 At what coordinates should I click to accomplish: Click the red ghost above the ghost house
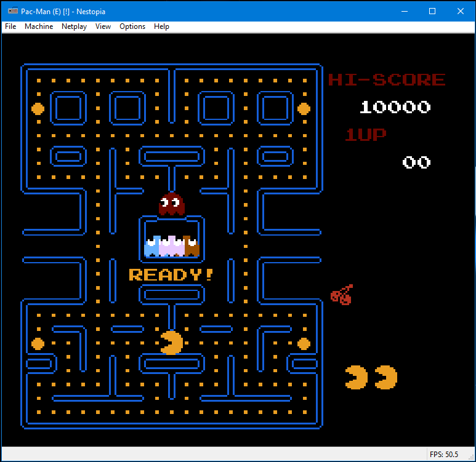pyautogui.click(x=172, y=204)
